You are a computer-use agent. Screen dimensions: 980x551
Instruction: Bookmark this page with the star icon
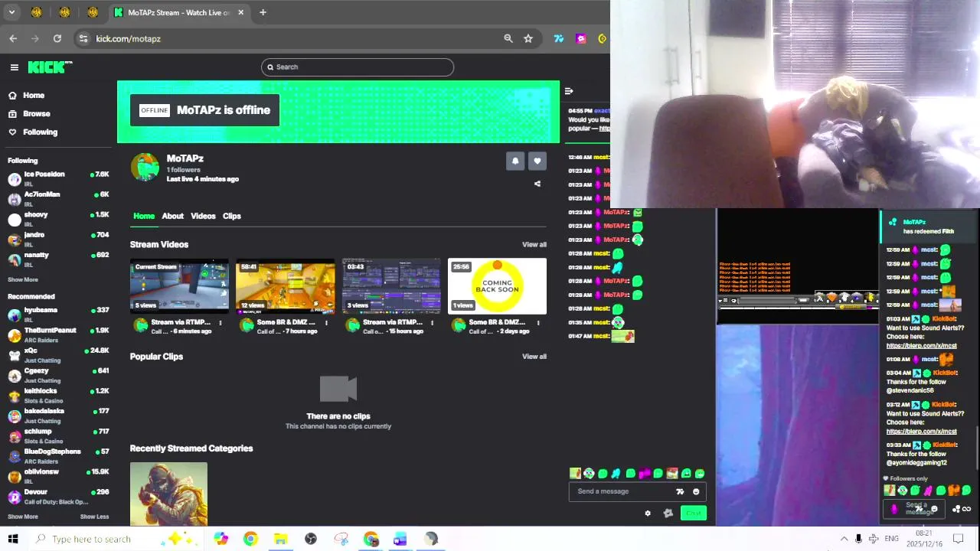[528, 38]
